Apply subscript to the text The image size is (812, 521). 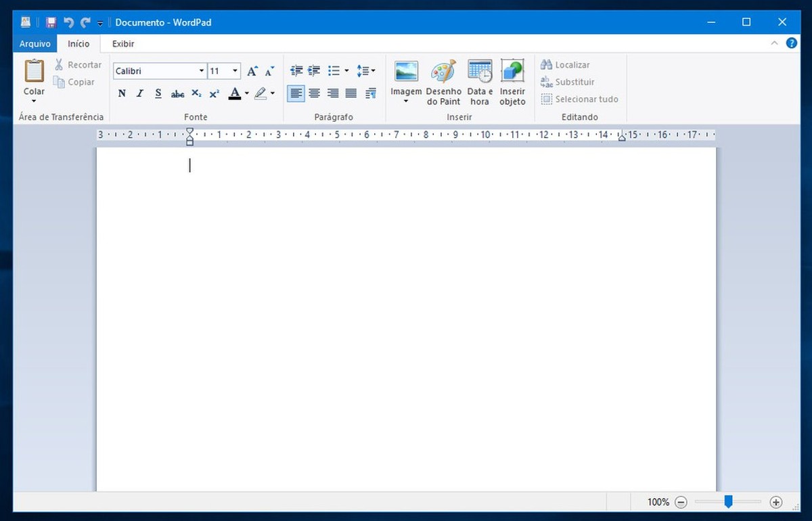pyautogui.click(x=196, y=93)
